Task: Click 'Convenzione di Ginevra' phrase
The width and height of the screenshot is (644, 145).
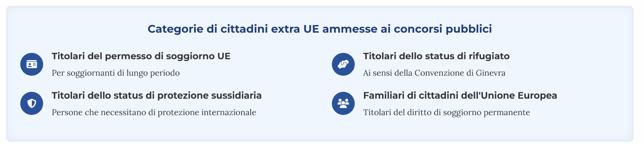Action: point(460,73)
